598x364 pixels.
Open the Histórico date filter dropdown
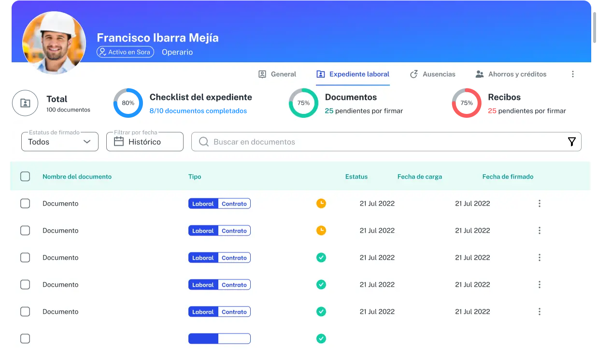pyautogui.click(x=144, y=141)
